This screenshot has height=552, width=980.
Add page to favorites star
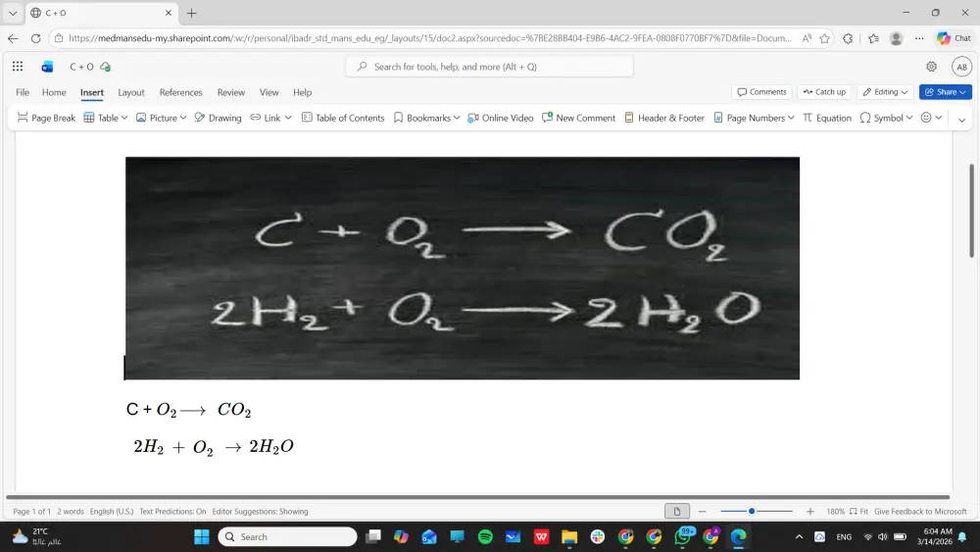[824, 38]
